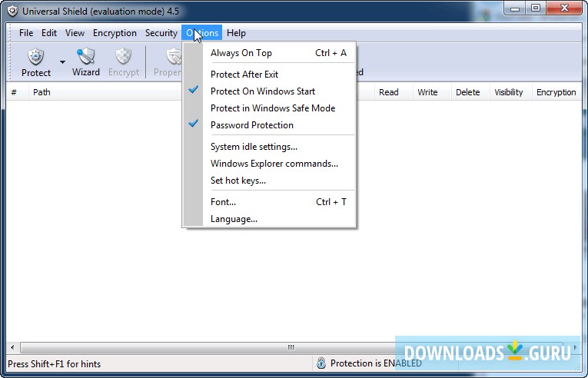
Task: Open System idle settings dialog
Action: [x=269, y=147]
